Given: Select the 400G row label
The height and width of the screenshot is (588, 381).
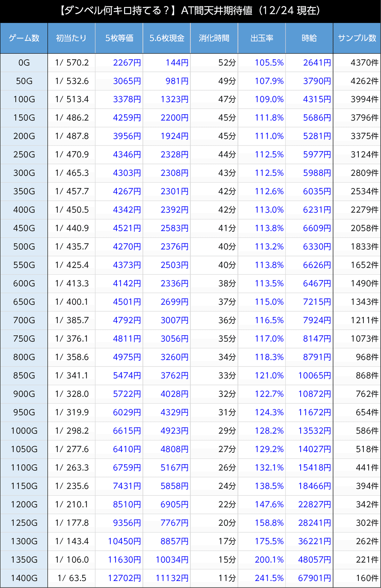Looking at the screenshot, I should [24, 210].
